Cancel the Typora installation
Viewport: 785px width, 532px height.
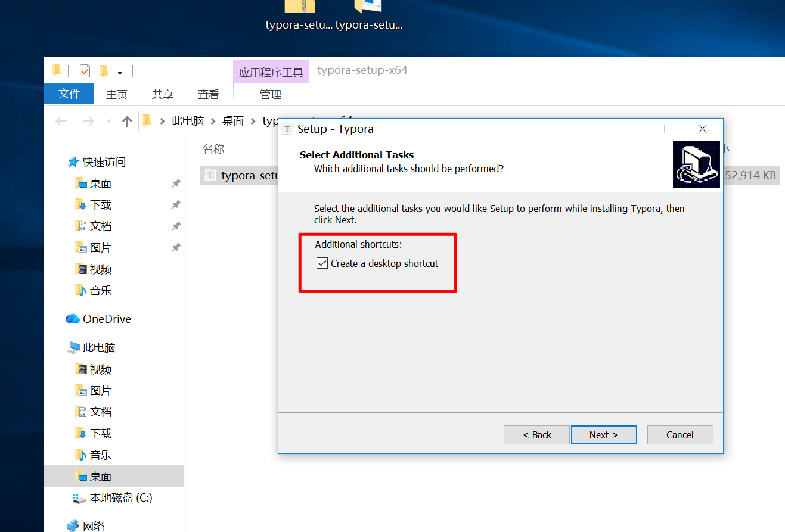tap(679, 435)
